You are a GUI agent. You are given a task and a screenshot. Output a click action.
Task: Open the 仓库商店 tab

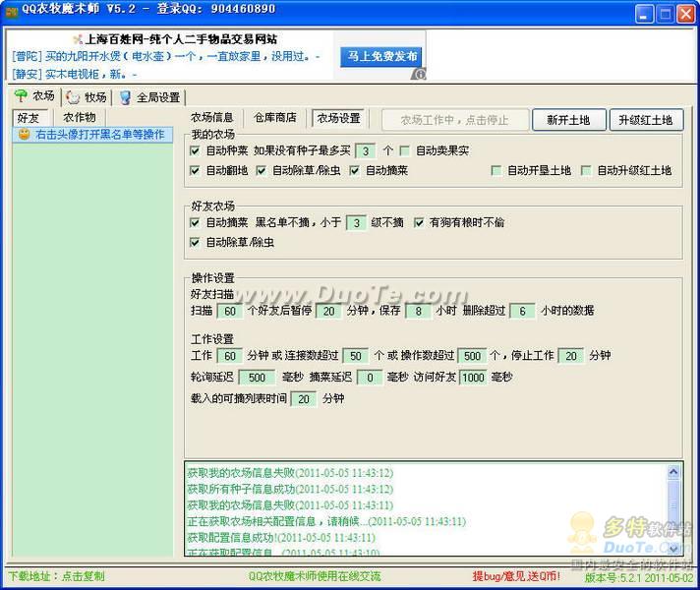[274, 118]
